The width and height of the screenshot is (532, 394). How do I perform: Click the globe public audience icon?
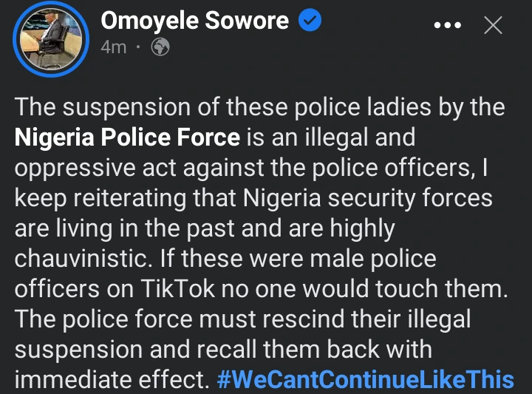click(160, 48)
